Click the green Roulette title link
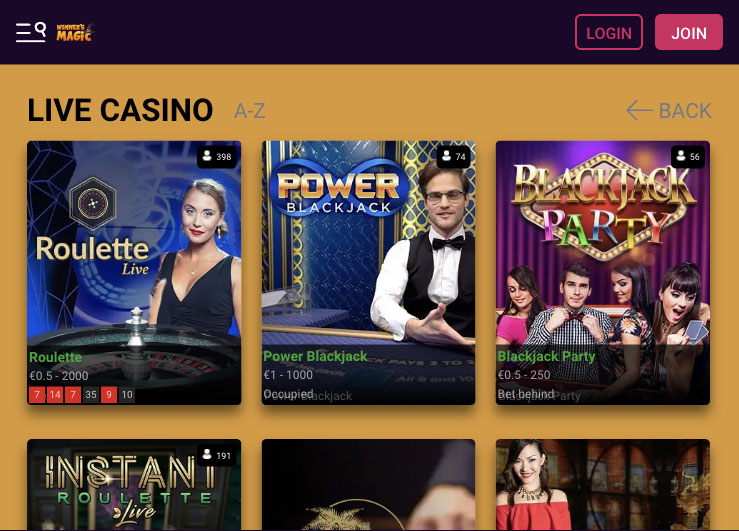739x531 pixels. click(56, 357)
